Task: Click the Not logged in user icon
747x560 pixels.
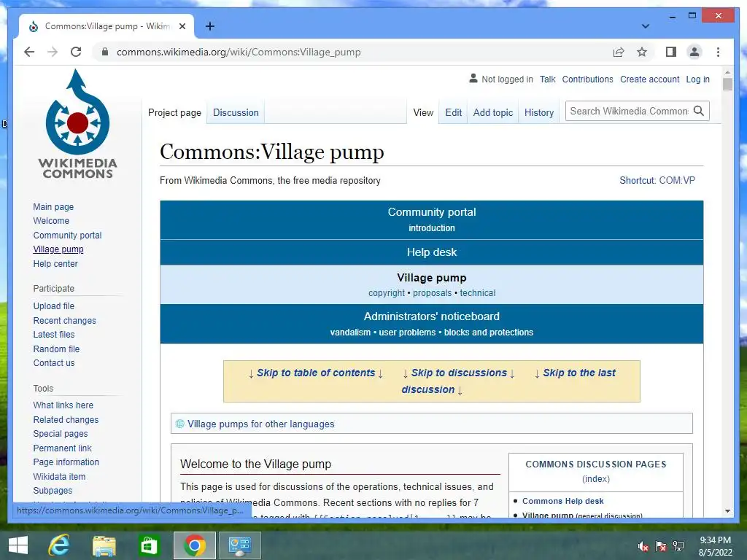Action: pyautogui.click(x=473, y=78)
